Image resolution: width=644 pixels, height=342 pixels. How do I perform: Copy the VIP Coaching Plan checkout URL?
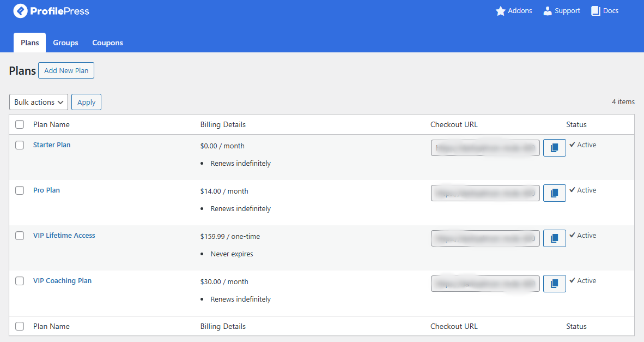(x=555, y=284)
